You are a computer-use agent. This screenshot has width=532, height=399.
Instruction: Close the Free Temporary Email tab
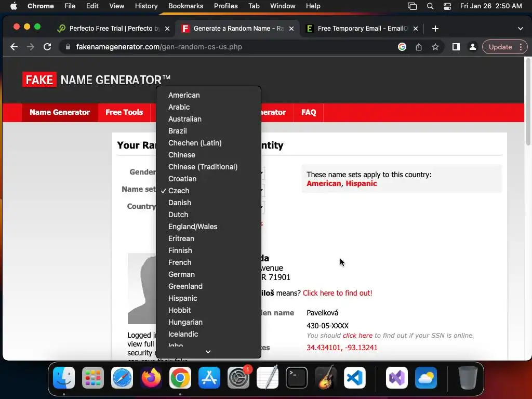coord(416,29)
